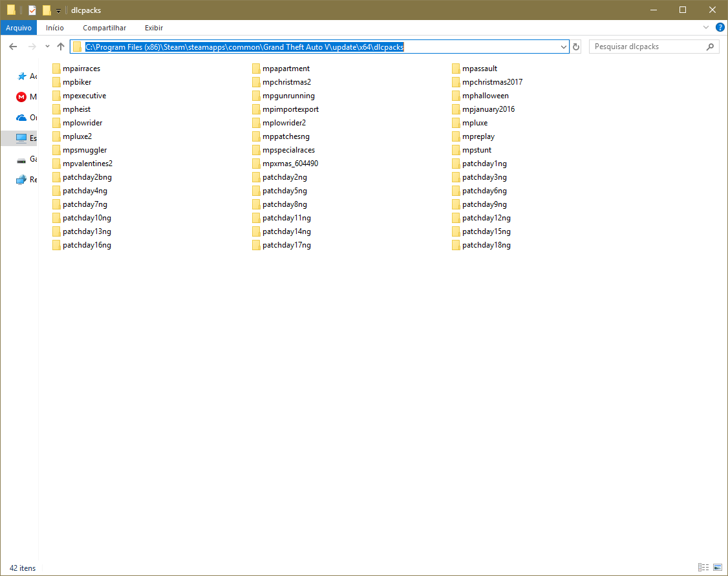The height and width of the screenshot is (576, 728).
Task: Focus the Pesquisar dlcpacks search box
Action: (654, 47)
